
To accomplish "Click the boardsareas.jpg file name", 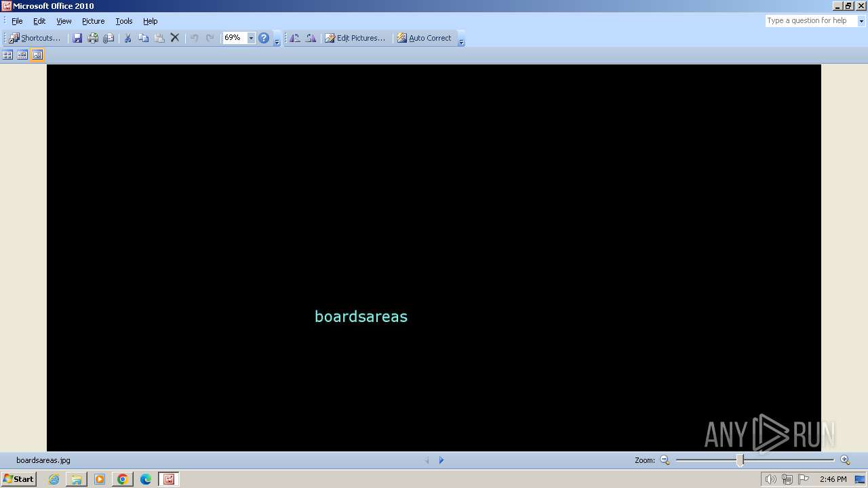I will (x=43, y=460).
